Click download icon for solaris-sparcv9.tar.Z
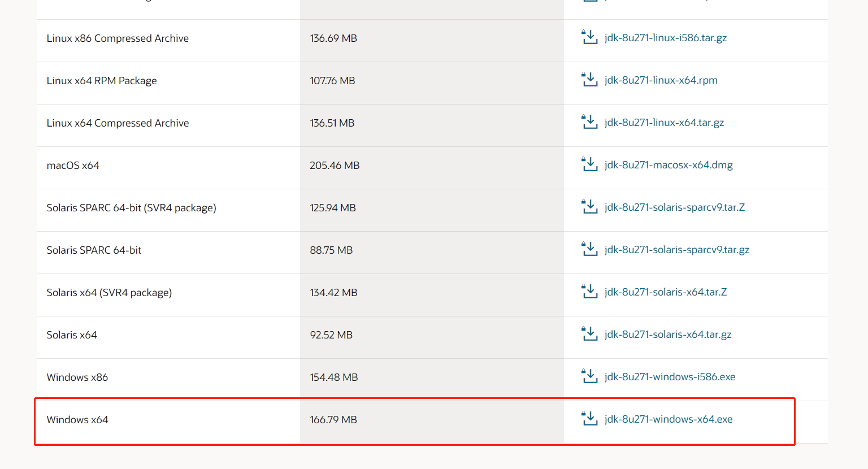The width and height of the screenshot is (868, 469). [589, 207]
